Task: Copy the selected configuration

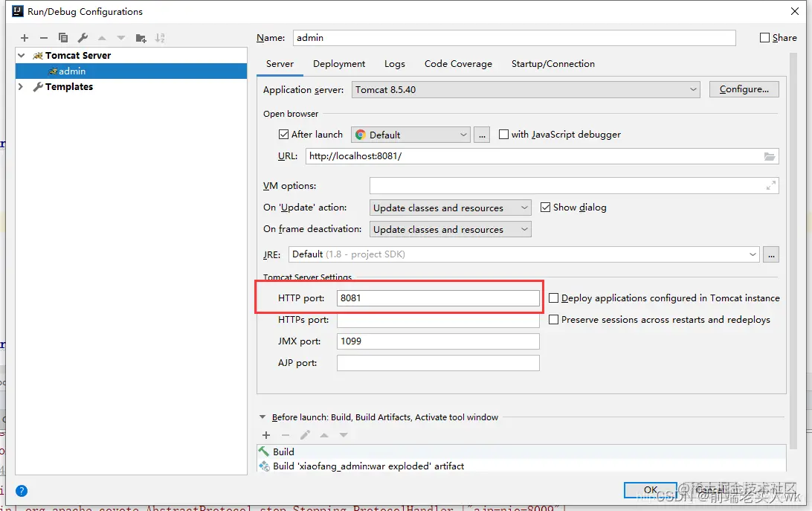Action: [x=63, y=38]
